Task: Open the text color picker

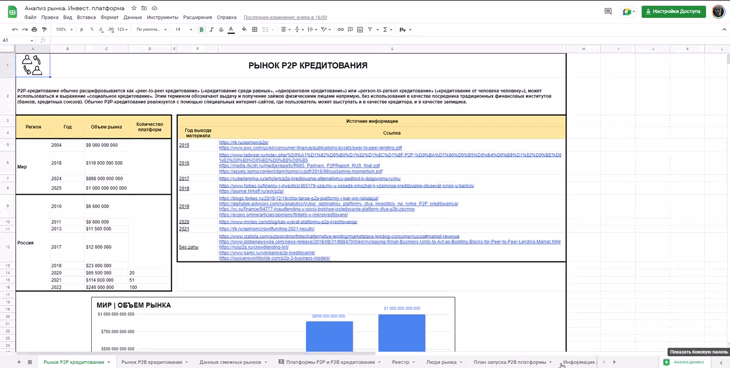Action: (x=231, y=29)
